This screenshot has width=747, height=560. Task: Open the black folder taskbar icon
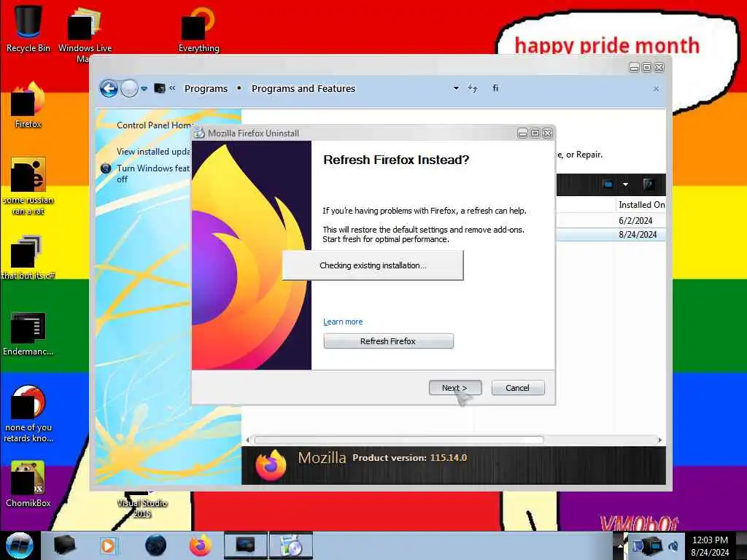point(64,545)
